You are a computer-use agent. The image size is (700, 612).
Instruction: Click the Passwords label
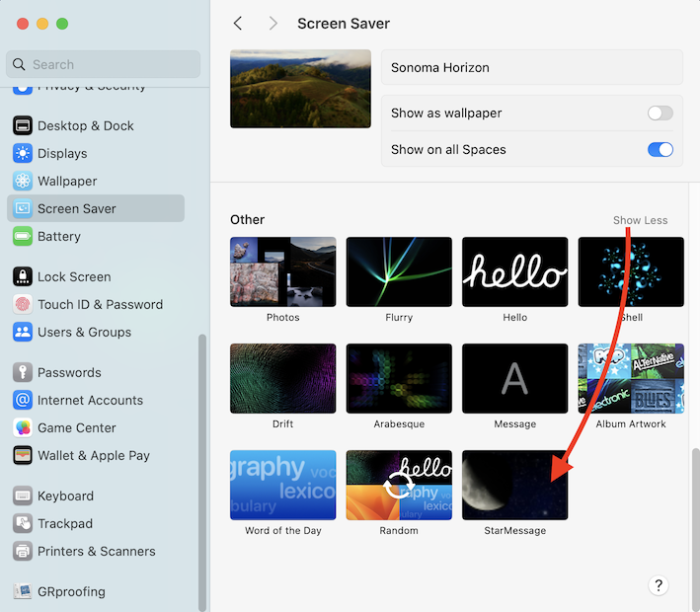click(69, 372)
